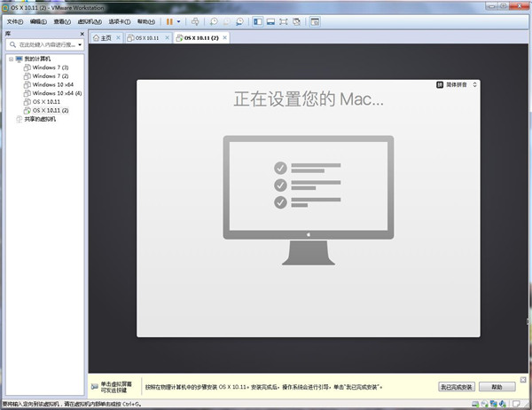Click the VMware Workstation title bar icon
The width and height of the screenshot is (532, 410).
[x=5, y=7]
